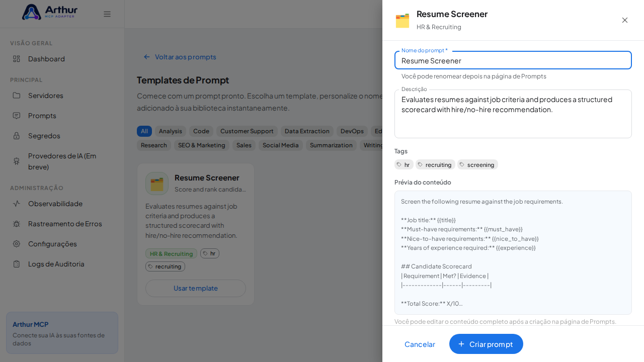Click the recruiting tag in drawer

(435, 164)
